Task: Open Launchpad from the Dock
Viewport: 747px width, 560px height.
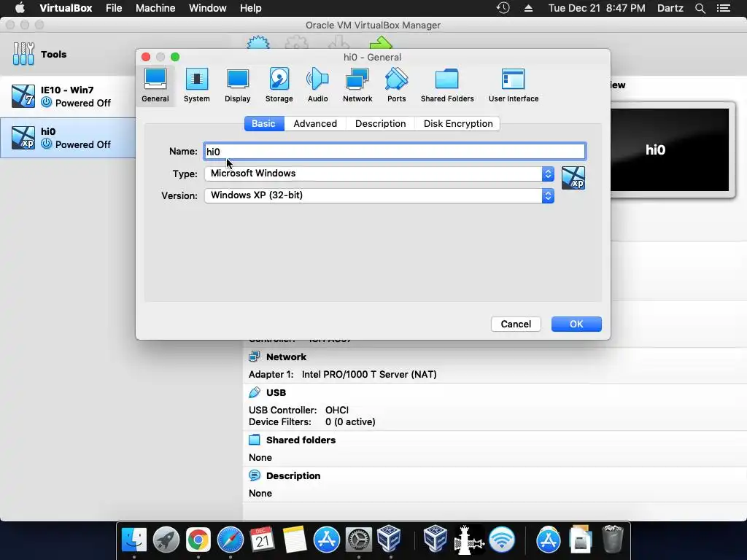Action: [166, 540]
